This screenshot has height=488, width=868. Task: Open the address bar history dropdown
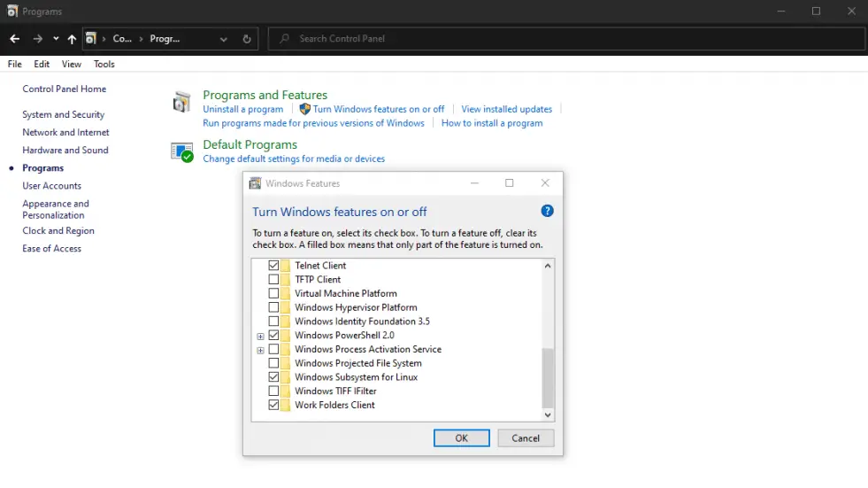coord(224,39)
